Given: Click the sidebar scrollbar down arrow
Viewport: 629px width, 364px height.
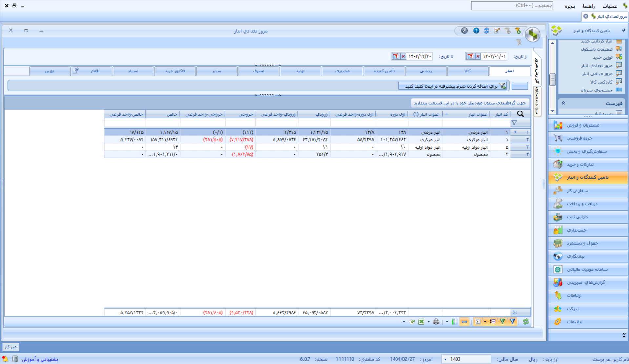Looking at the screenshot, I should pos(552,111).
